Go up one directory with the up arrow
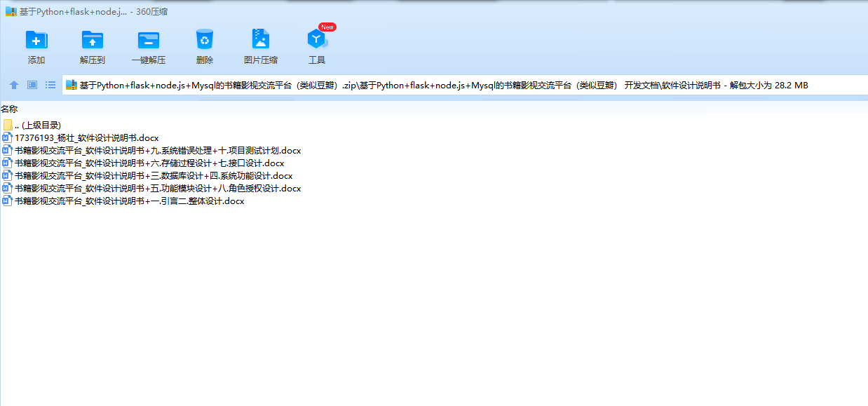Screen dimensions: 868x406 tap(14, 85)
